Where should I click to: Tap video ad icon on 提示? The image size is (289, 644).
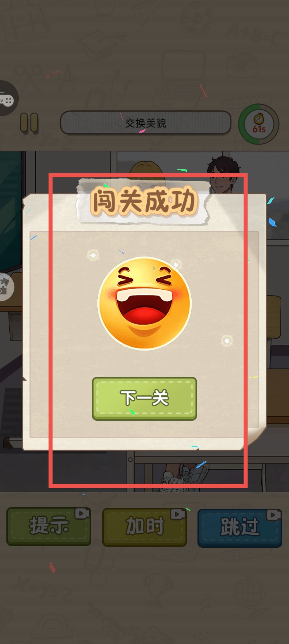82,513
